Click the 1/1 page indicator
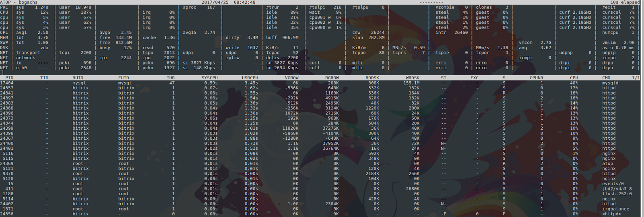This screenshot has width=644, height=217. (636, 78)
